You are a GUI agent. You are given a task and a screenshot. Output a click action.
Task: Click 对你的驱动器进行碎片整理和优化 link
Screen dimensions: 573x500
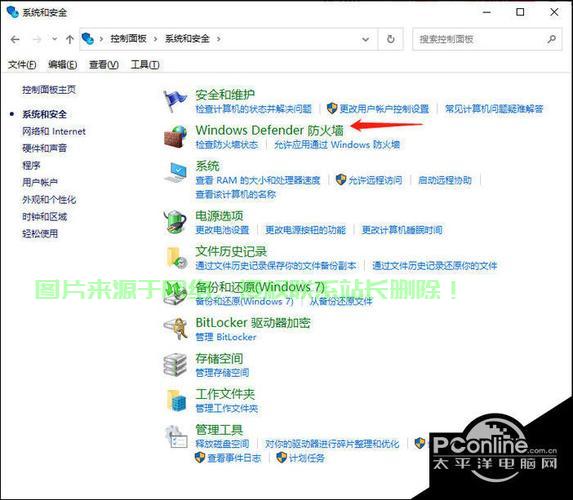coord(332,444)
